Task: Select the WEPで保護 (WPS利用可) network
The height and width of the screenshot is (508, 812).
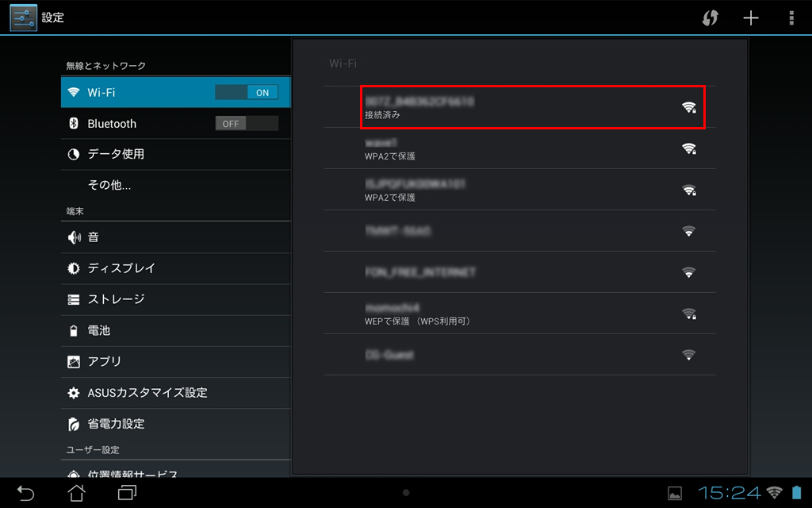Action: (519, 313)
